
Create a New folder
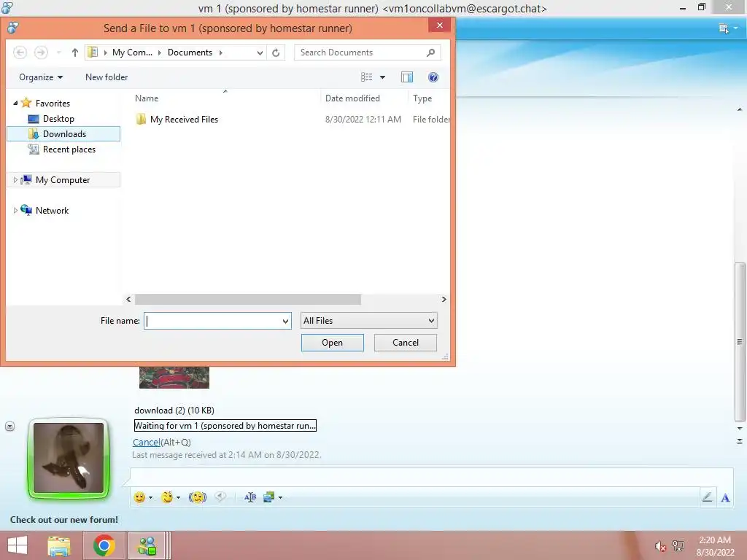107,77
